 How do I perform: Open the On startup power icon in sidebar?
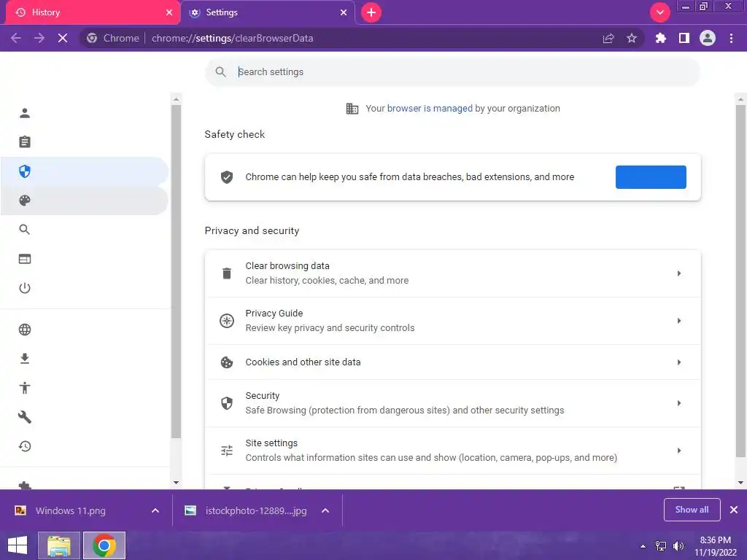(25, 288)
